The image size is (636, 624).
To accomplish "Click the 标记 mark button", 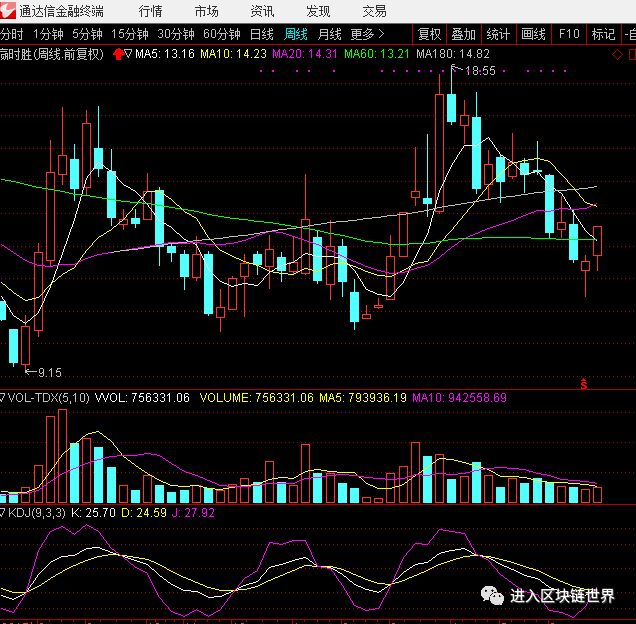I will pos(604,34).
